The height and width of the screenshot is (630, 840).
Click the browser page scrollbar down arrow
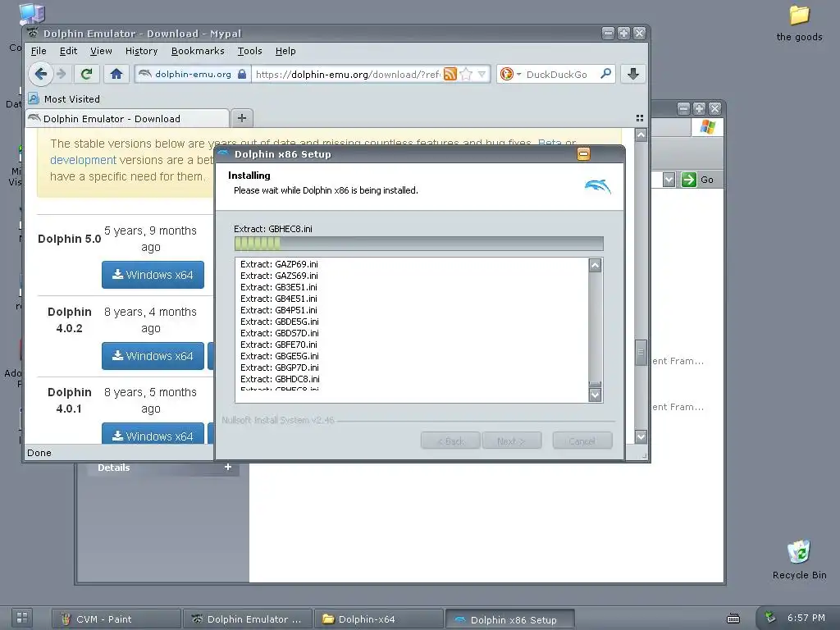[x=641, y=436]
